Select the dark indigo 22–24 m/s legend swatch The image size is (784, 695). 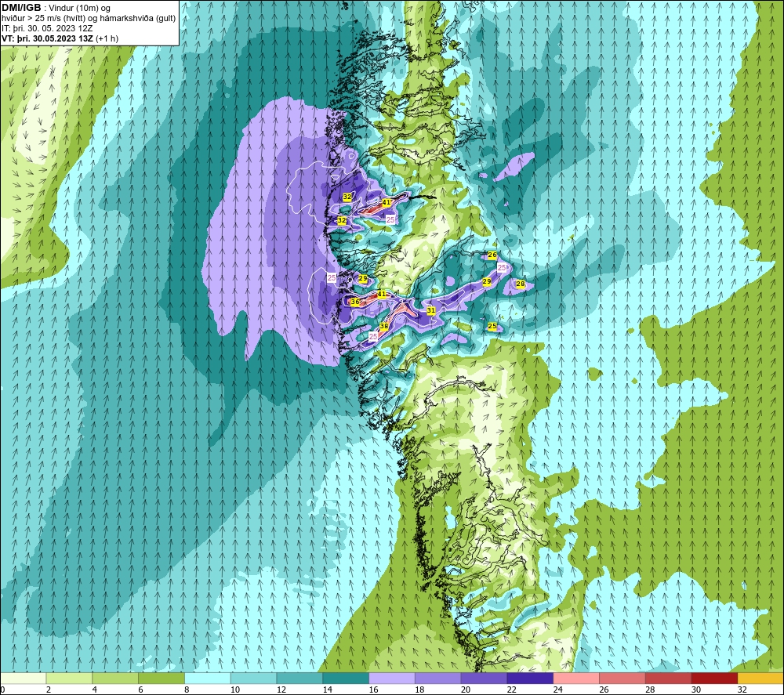point(530,678)
